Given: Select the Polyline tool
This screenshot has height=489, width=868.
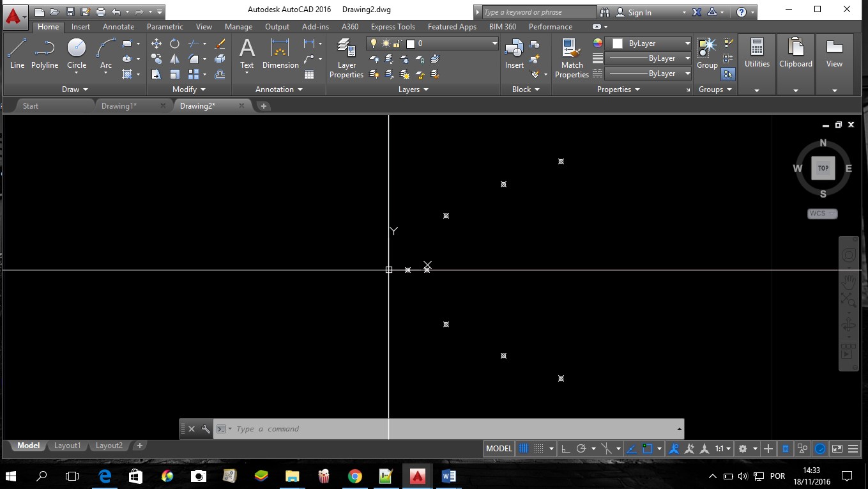Looking at the screenshot, I should [x=45, y=54].
